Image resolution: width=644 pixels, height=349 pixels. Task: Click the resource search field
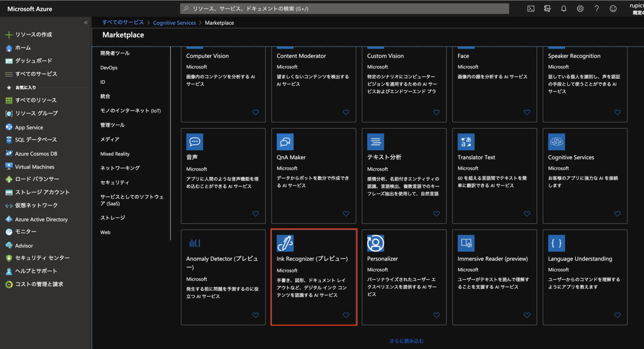tap(345, 9)
